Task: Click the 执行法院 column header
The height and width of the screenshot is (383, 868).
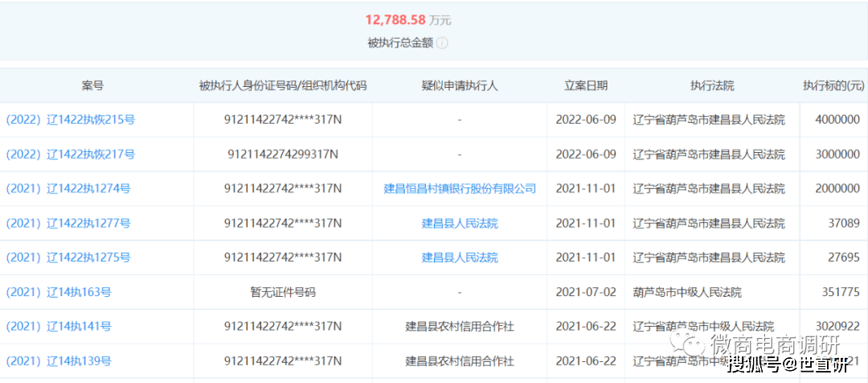Action: tap(712, 85)
